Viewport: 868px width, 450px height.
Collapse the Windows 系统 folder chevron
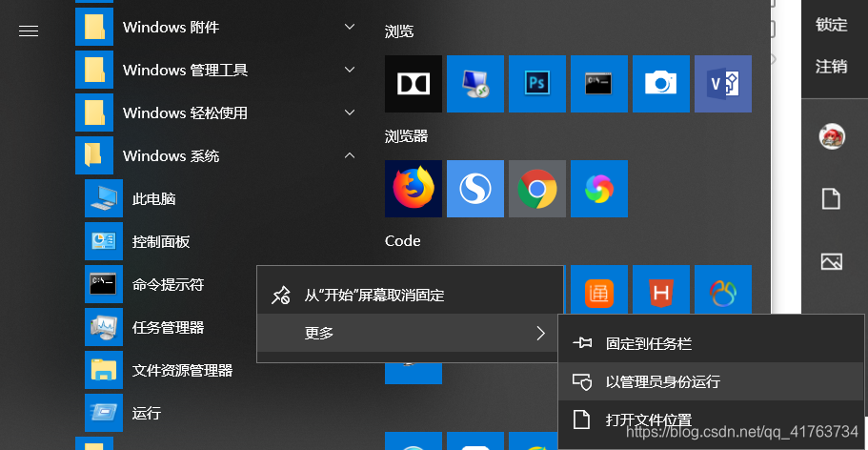point(350,155)
